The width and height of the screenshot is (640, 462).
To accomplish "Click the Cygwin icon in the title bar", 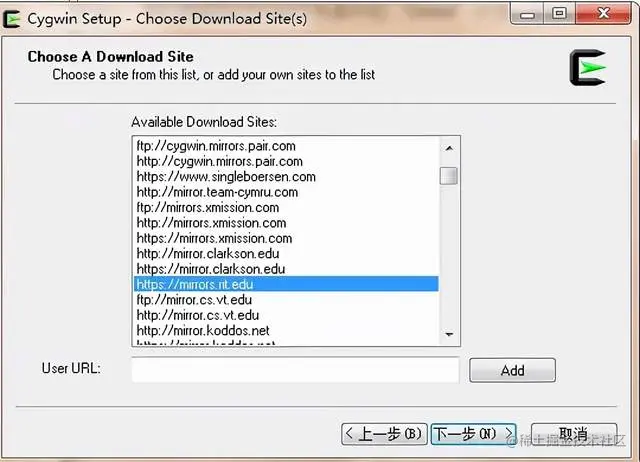I will 11,19.
